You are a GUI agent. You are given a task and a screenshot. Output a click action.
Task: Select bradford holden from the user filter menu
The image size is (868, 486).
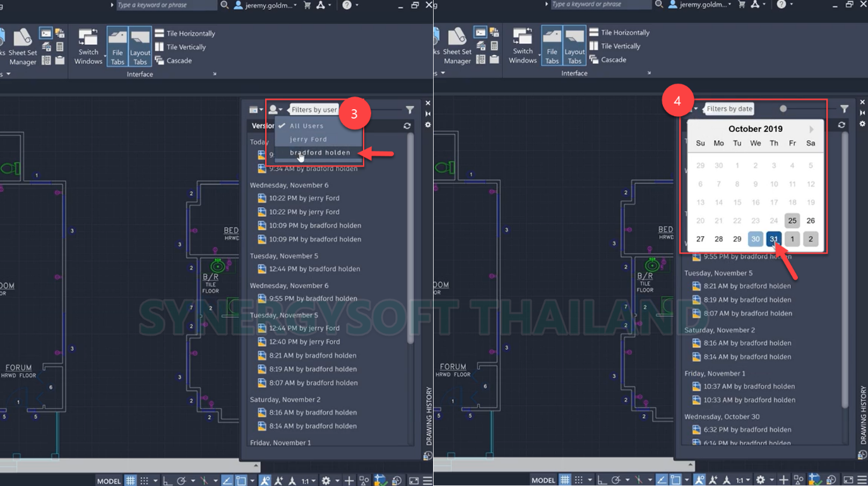click(319, 153)
